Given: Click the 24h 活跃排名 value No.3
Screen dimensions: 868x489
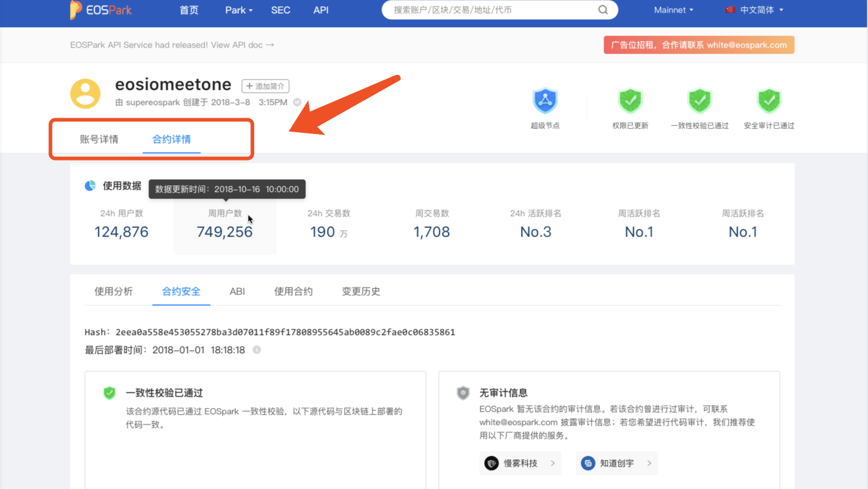Looking at the screenshot, I should (535, 232).
